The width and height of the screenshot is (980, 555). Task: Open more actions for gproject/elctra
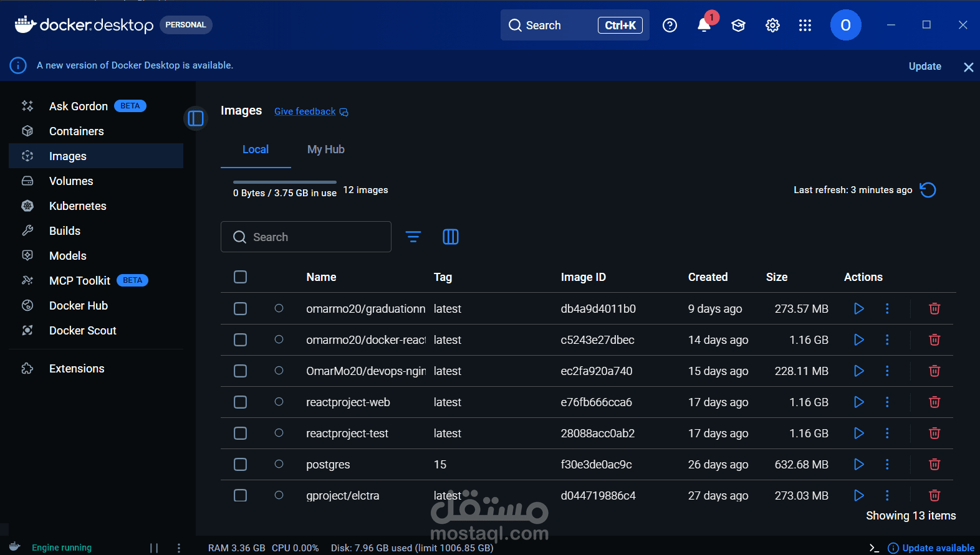[887, 495]
